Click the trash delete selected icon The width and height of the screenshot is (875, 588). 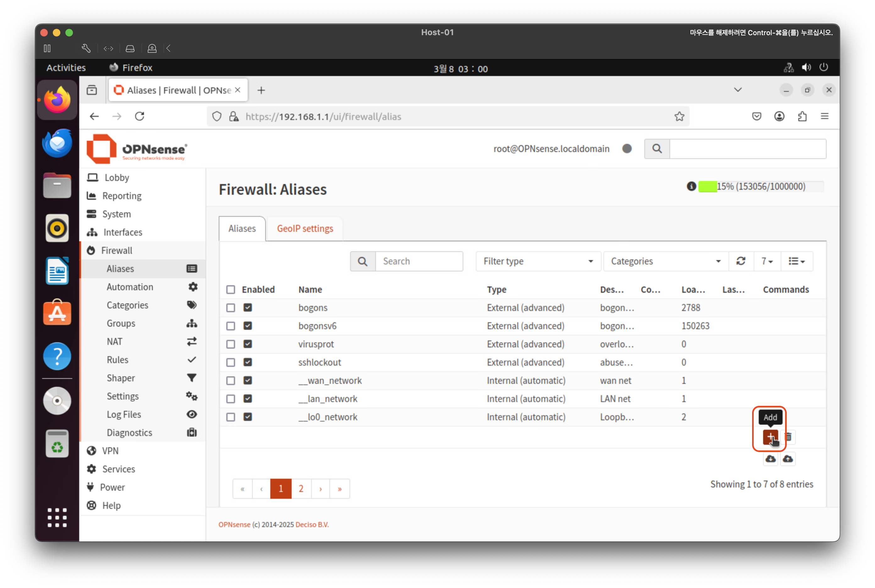click(788, 437)
